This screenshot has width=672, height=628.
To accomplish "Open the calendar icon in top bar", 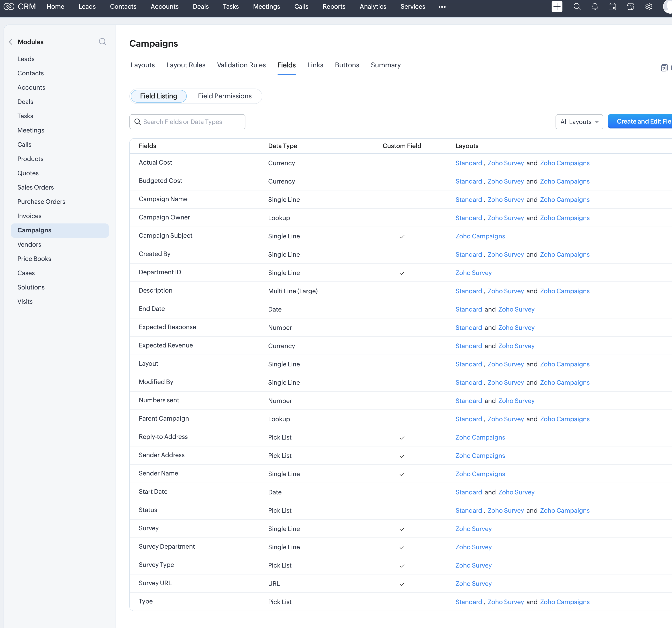I will pyautogui.click(x=612, y=7).
